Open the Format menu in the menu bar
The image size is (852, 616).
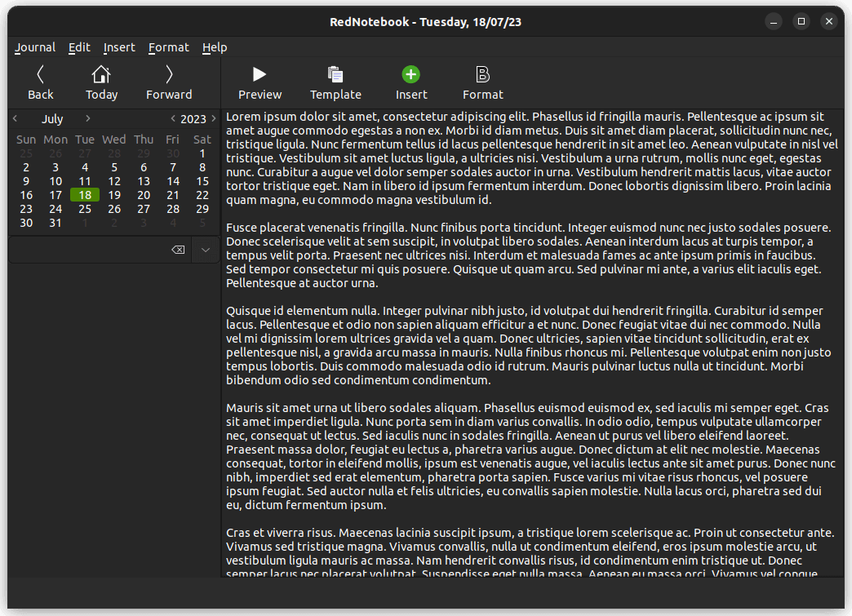point(168,47)
